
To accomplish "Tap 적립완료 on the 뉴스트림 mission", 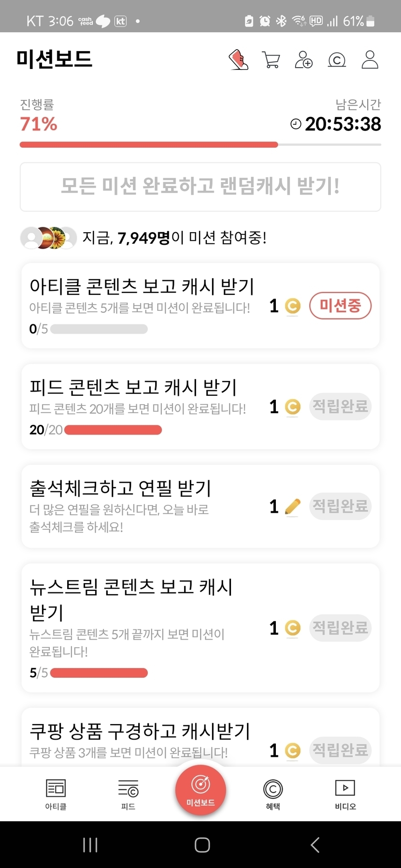I will click(340, 628).
